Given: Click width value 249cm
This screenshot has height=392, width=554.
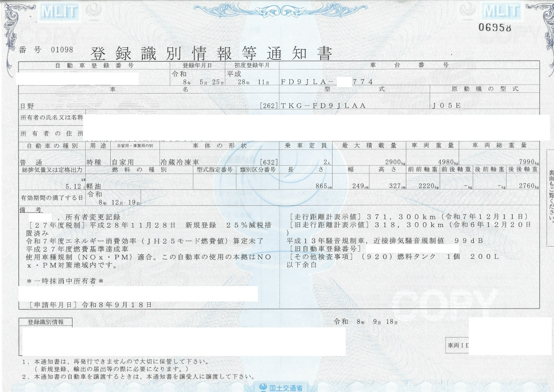Looking at the screenshot, I should coord(360,186).
